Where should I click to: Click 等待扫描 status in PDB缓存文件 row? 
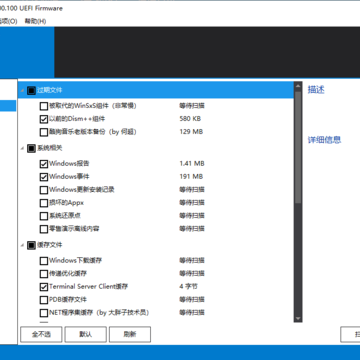[192, 299]
